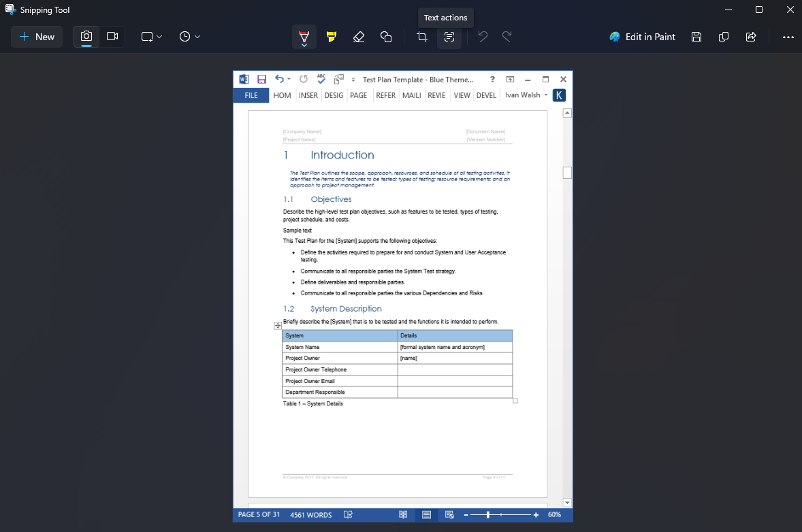Open the delay snip timer dropdown
The width and height of the screenshot is (802, 532).
pyautogui.click(x=189, y=37)
